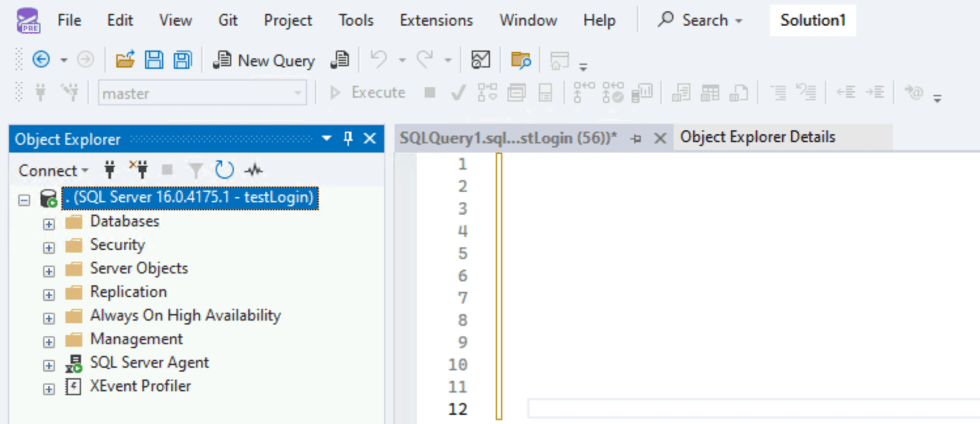Click the Connect Object Explorer plug icon
980x424 pixels.
[110, 170]
